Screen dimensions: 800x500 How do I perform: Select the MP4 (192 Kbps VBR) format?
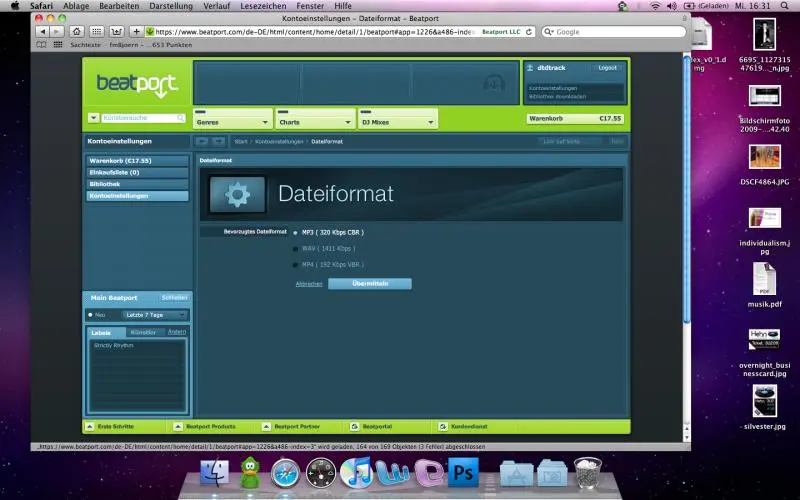[295, 264]
